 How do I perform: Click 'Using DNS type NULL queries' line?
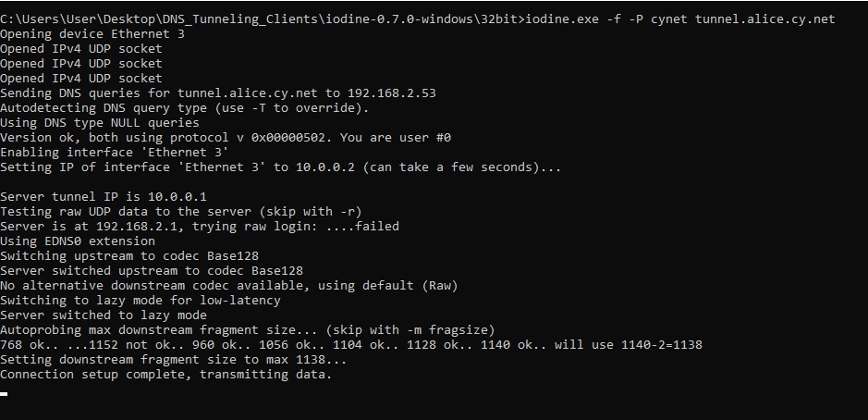[100, 122]
